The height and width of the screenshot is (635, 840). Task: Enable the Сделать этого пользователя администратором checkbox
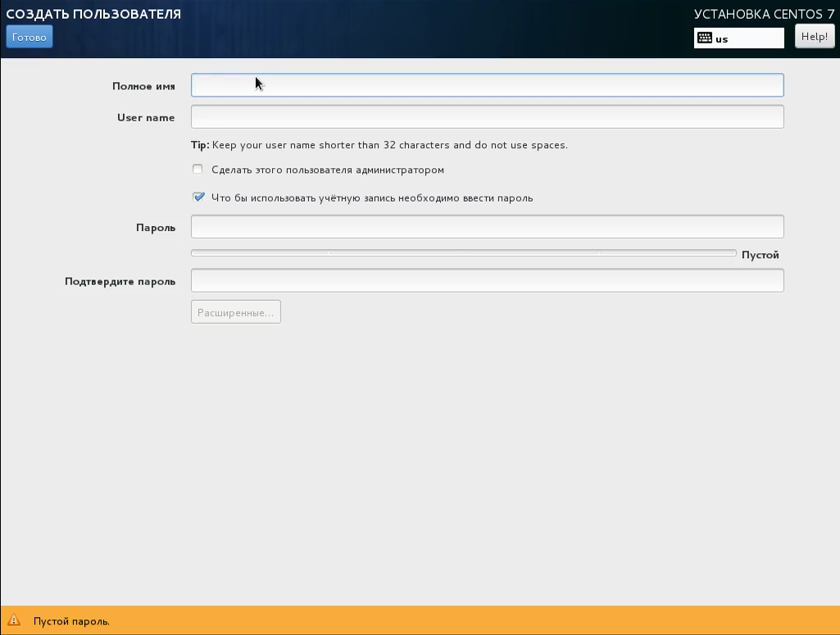(198, 170)
